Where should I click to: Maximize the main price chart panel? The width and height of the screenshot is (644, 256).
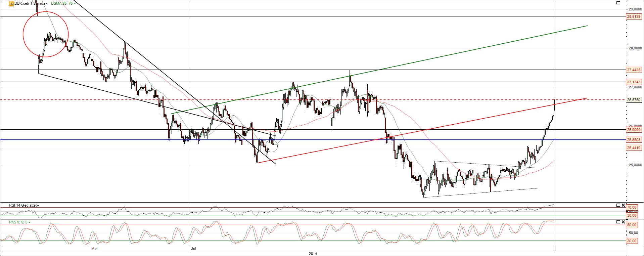pos(618,3)
